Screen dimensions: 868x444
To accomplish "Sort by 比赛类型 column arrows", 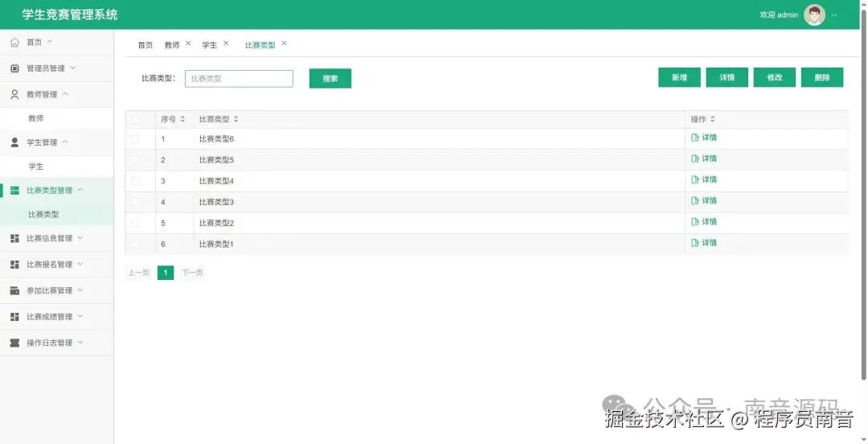I will [235, 119].
